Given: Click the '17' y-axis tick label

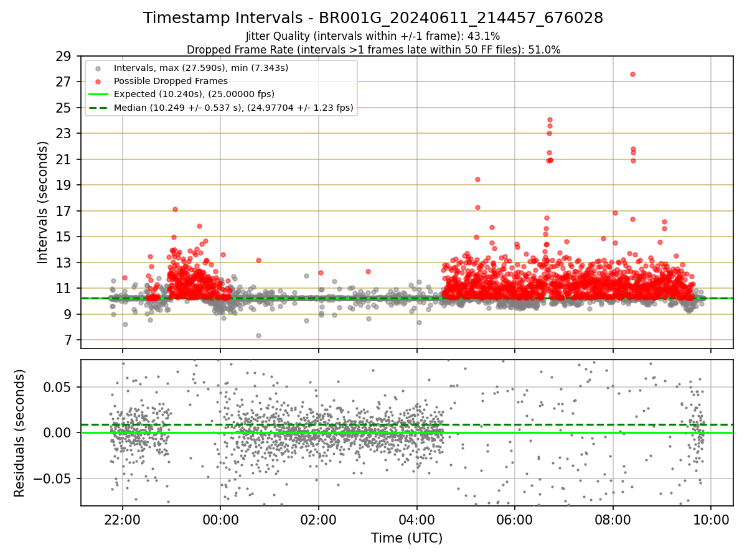Looking at the screenshot, I should (x=64, y=211).
